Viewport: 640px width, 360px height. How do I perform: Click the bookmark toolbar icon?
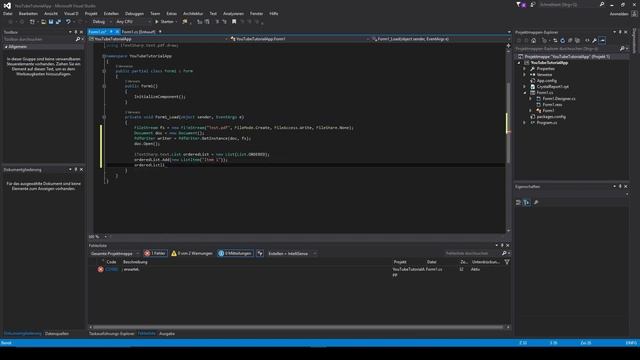point(234,22)
